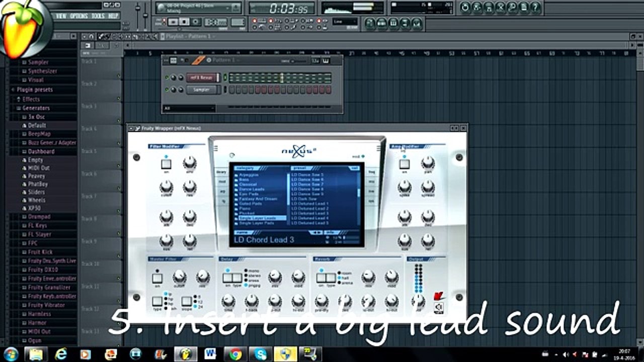Image resolution: width=644 pixels, height=362 pixels.
Task: Open the Windows Start menu
Action: pos(11,353)
